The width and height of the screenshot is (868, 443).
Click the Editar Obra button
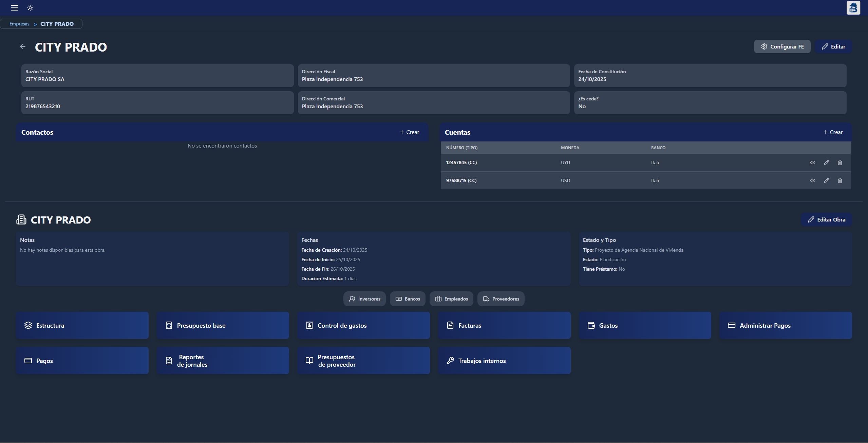click(826, 219)
